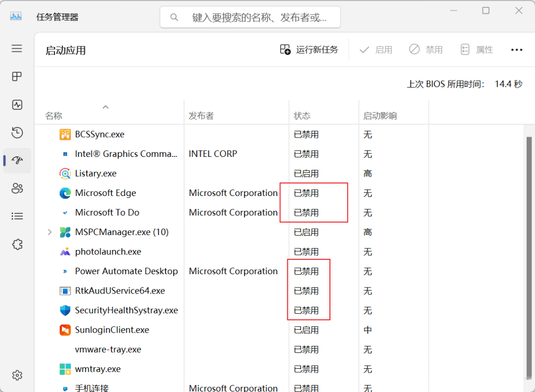Select the vmware-tray.exe row
535x392 pixels.
click(232, 349)
